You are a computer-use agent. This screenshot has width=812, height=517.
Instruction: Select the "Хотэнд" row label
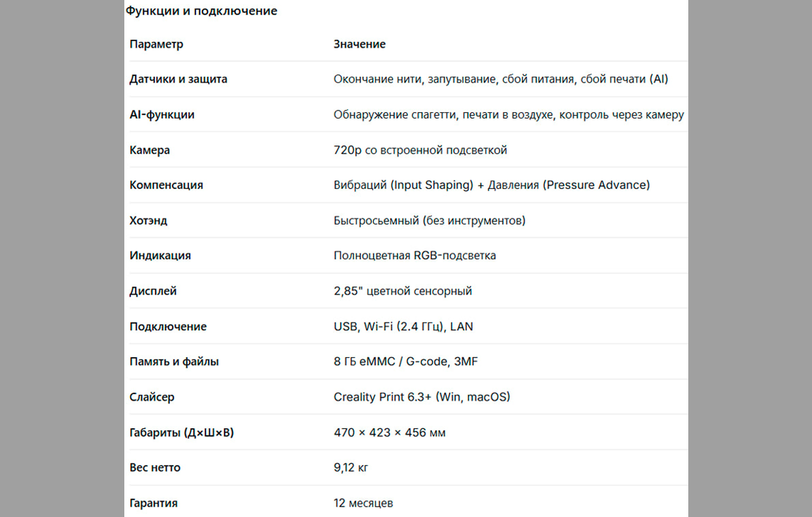point(148,221)
